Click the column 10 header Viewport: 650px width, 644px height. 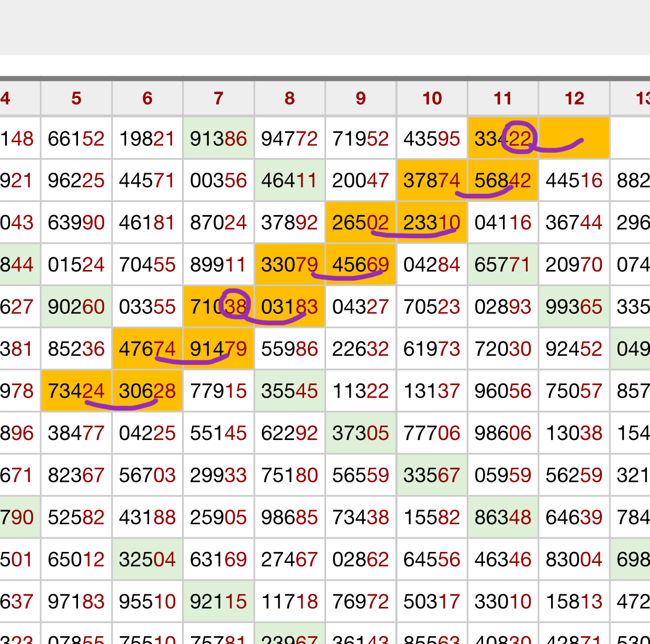click(432, 98)
